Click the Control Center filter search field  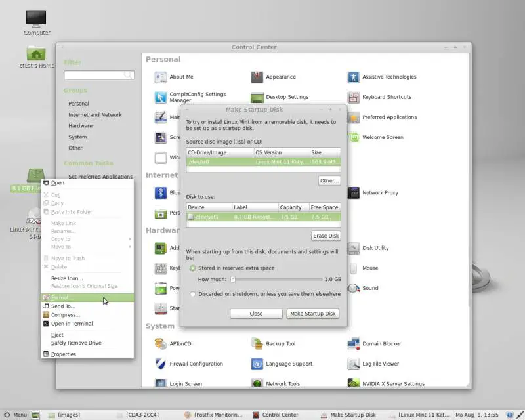click(x=99, y=75)
